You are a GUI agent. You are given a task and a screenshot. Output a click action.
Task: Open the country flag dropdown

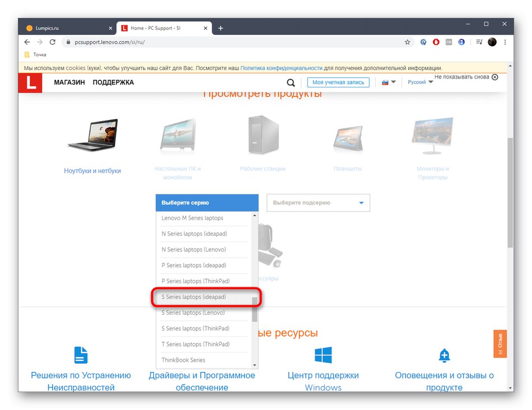click(x=389, y=82)
